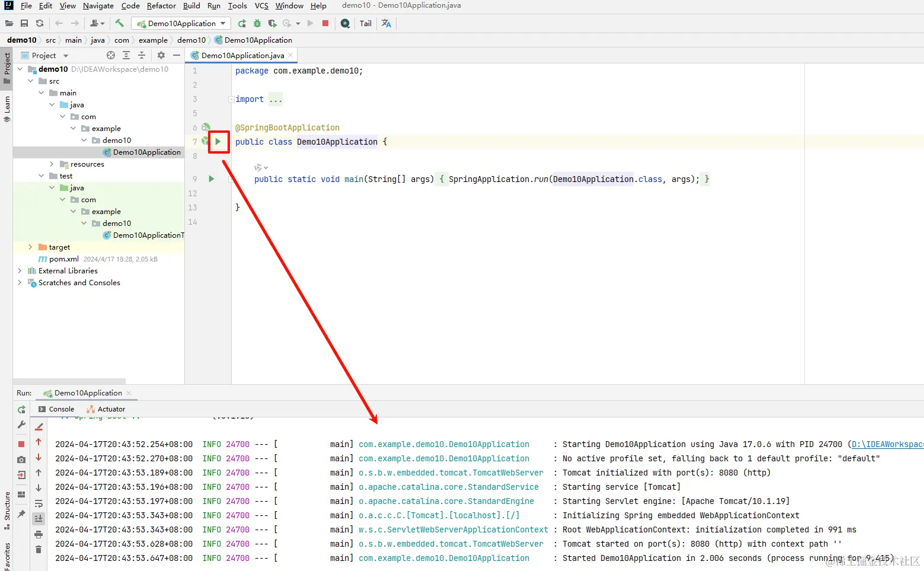Click the Expand All icon in the Project panel
The height and width of the screenshot is (571, 924).
pyautogui.click(x=126, y=55)
